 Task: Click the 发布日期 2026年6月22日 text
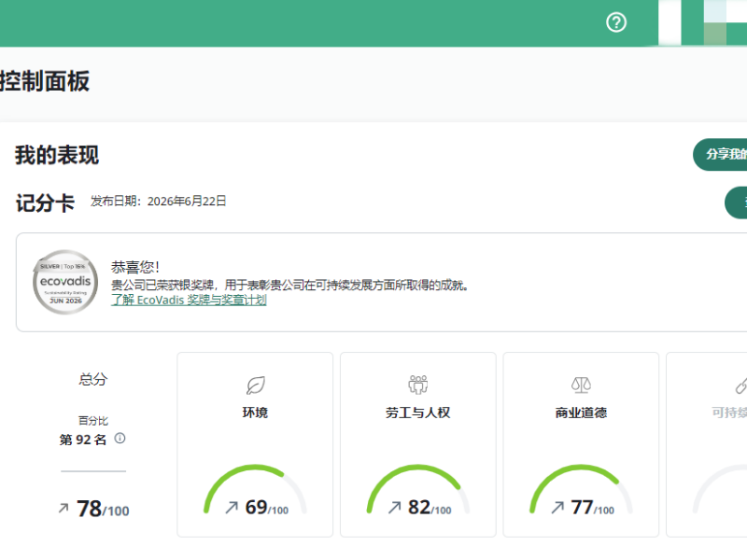pyautogui.click(x=158, y=202)
